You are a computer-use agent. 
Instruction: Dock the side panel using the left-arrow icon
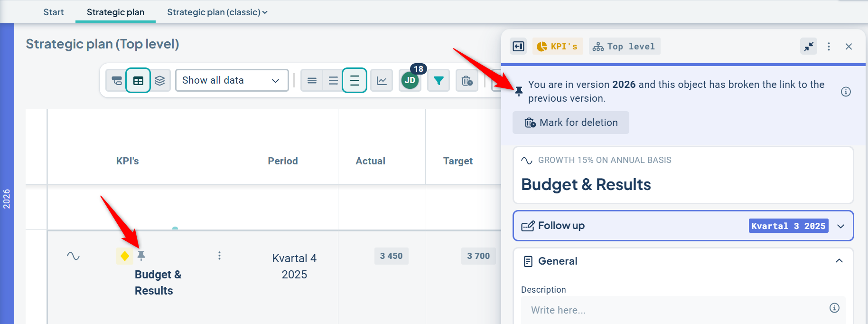(x=518, y=47)
